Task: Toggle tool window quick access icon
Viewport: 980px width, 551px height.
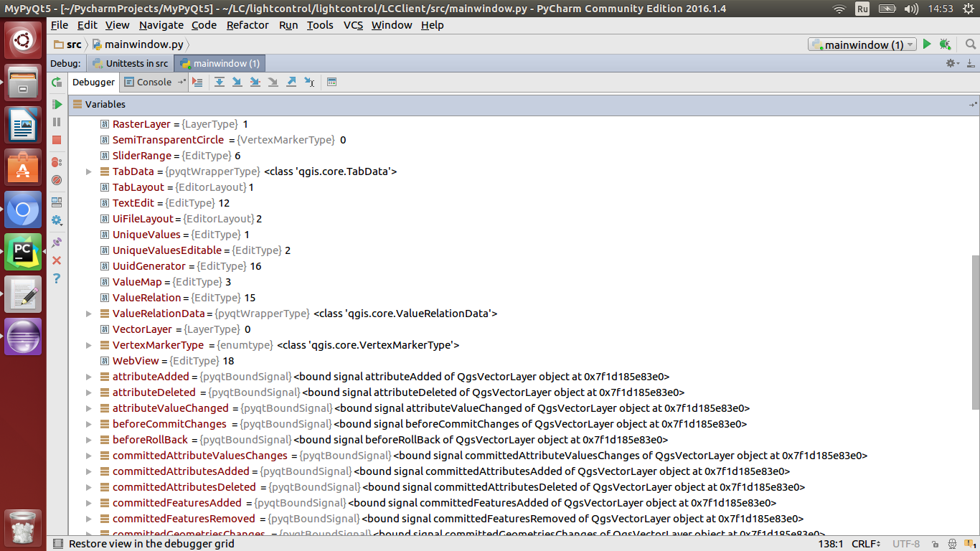Action: coord(57,544)
